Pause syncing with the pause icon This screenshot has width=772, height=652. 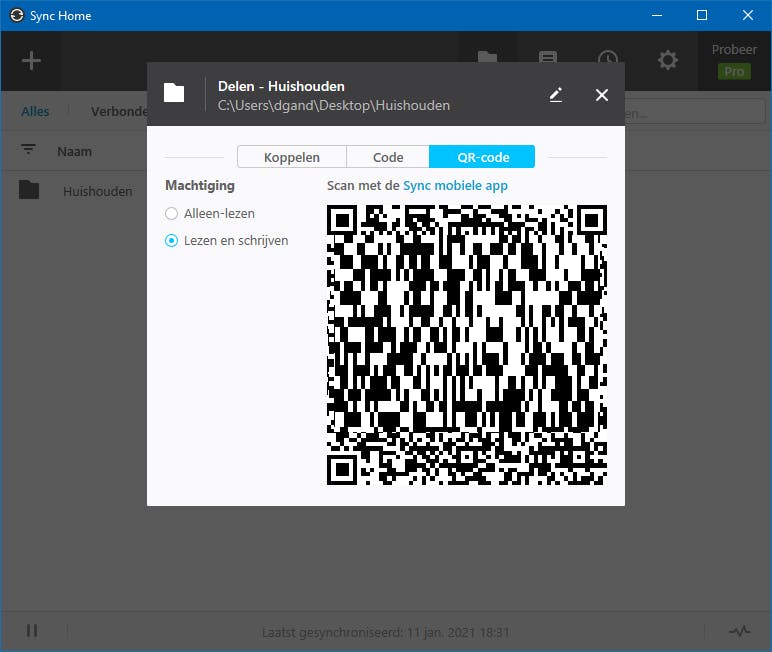(32, 631)
